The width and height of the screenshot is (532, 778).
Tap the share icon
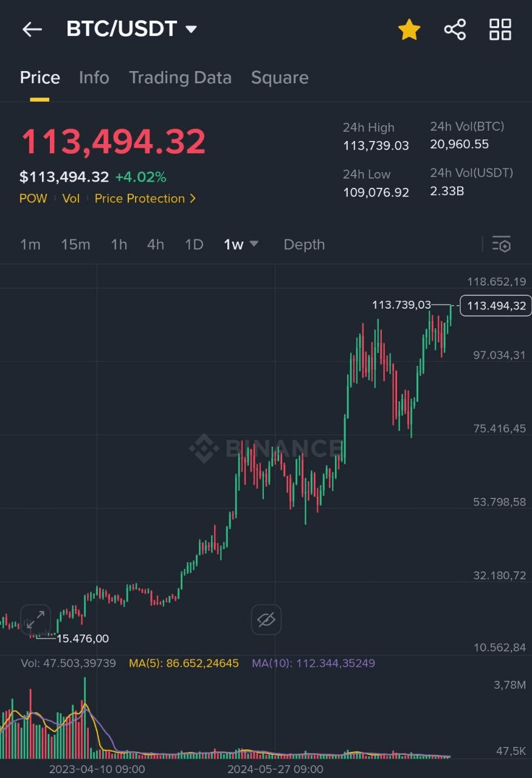[x=455, y=29]
